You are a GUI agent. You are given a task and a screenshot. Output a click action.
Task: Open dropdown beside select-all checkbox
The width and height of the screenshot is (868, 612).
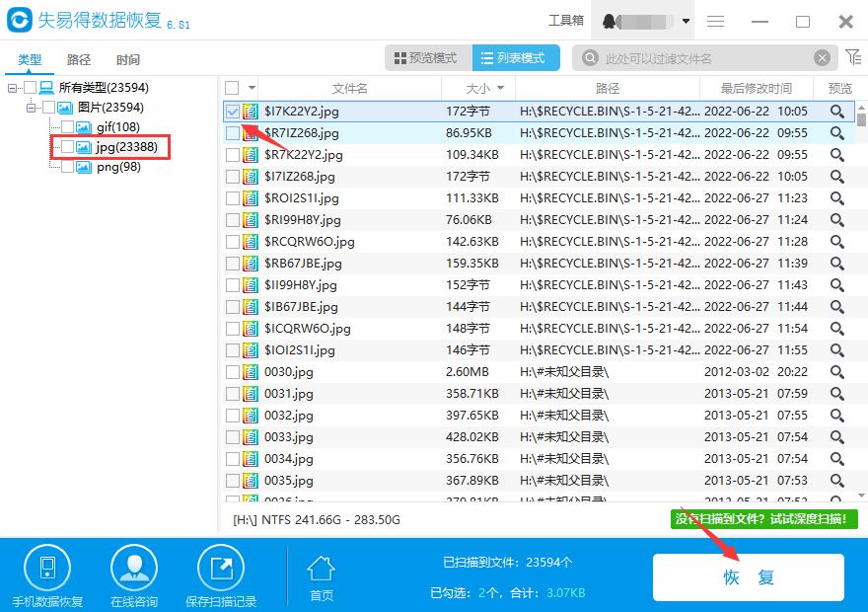(x=252, y=88)
